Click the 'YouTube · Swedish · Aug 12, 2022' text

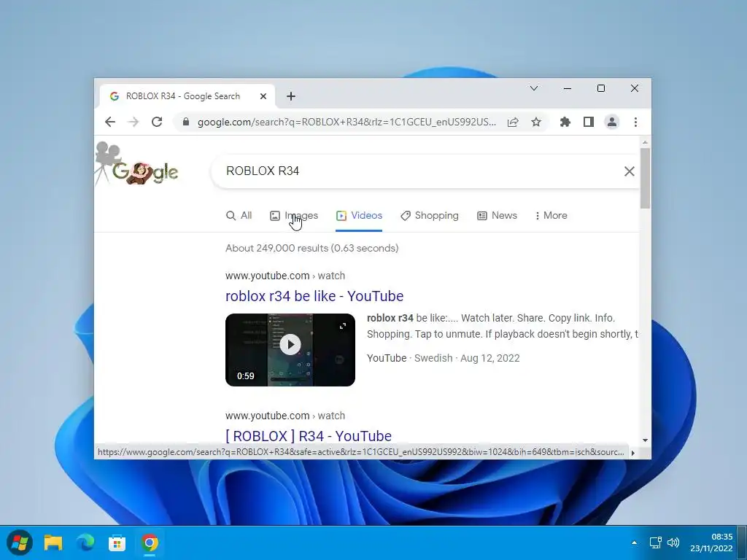tap(443, 358)
